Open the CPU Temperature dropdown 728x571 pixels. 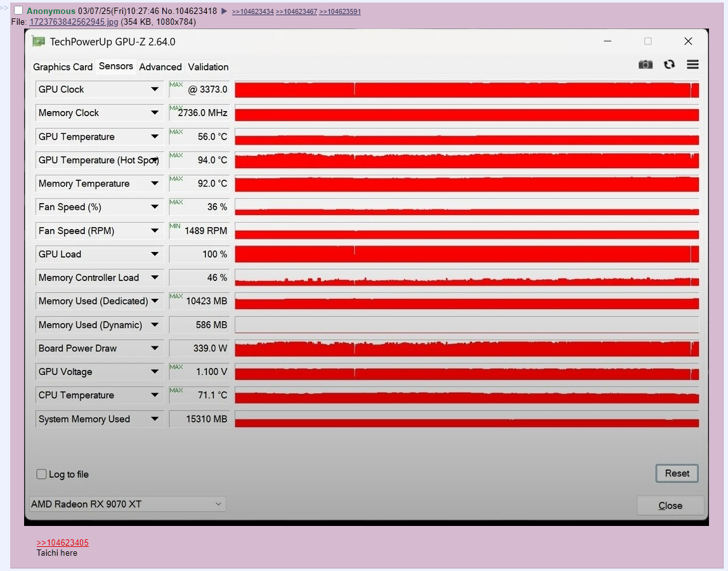(155, 395)
